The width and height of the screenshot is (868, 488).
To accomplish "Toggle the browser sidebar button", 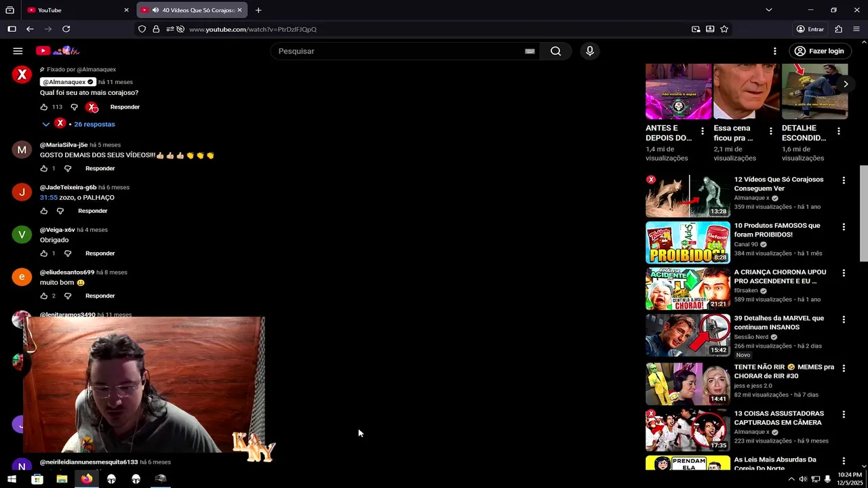I will tap(12, 29).
